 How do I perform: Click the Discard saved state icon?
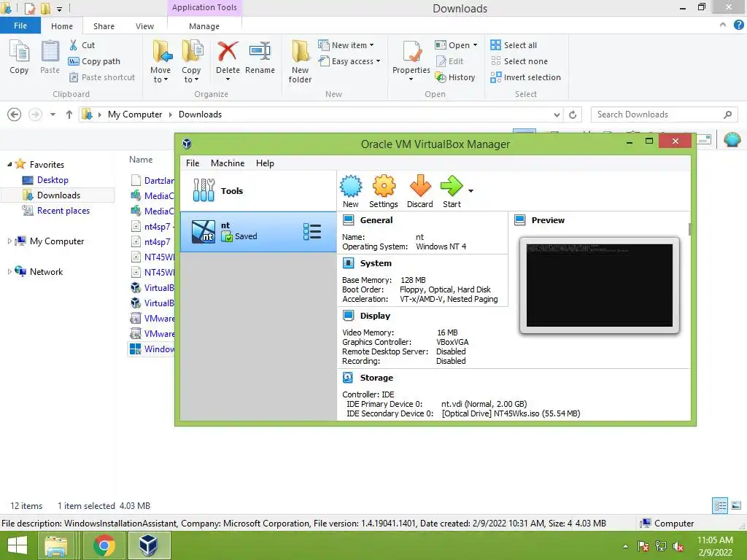(419, 192)
